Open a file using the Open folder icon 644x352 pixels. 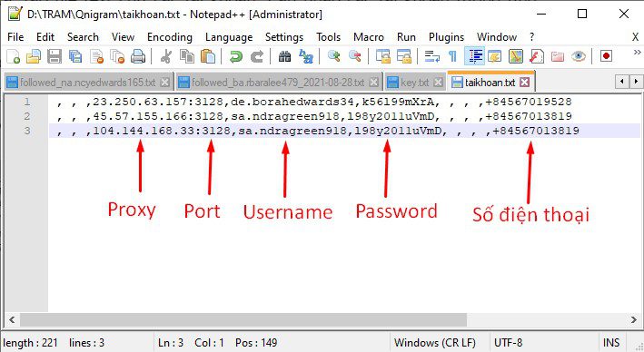click(x=34, y=56)
